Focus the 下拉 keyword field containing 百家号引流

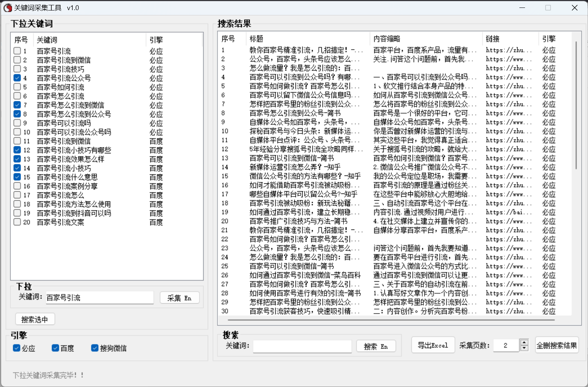[x=100, y=298]
